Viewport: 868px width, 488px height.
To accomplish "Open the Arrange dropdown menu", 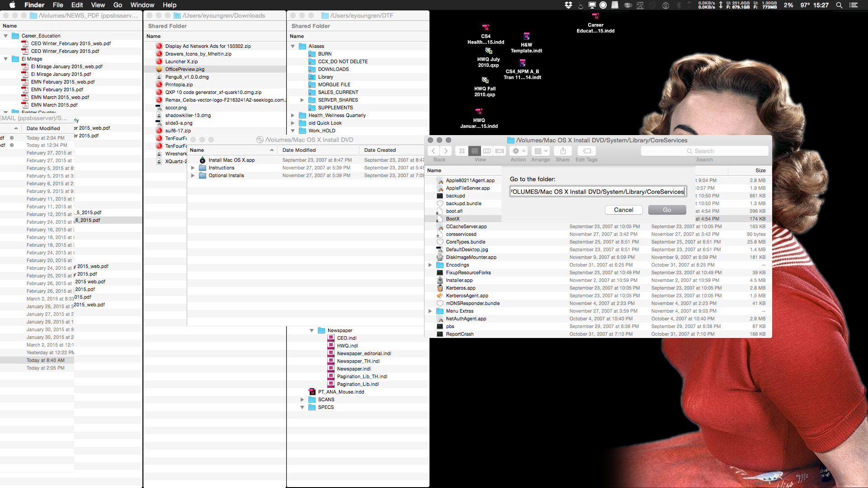I will [x=540, y=151].
